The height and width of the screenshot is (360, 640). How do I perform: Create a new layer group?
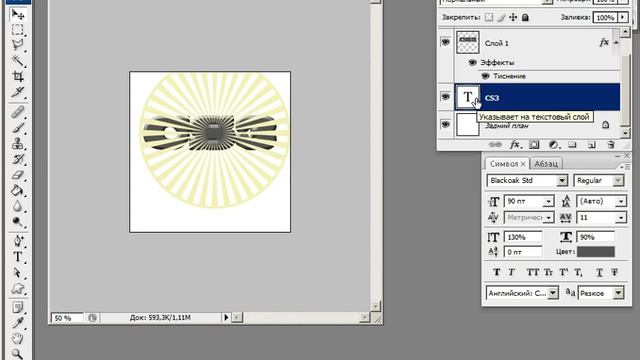[572, 144]
